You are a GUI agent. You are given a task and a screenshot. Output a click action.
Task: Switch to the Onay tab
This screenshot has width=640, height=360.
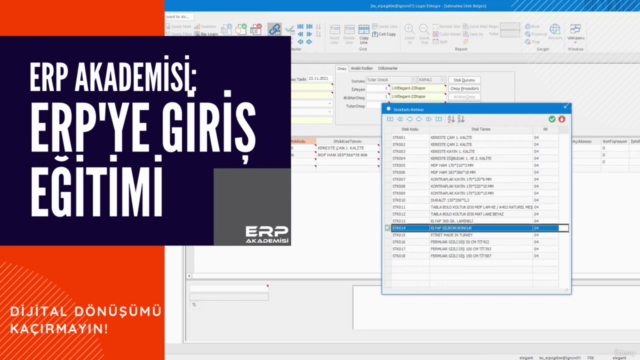(342, 69)
